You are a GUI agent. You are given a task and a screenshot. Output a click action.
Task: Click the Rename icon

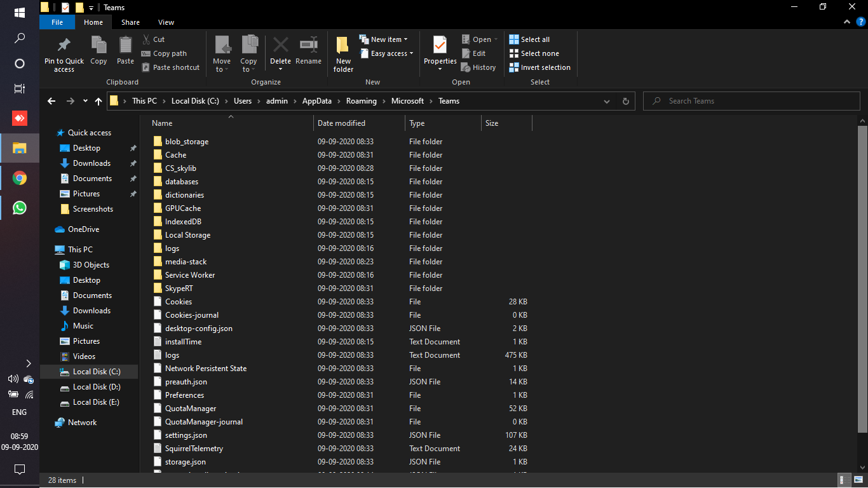click(308, 45)
